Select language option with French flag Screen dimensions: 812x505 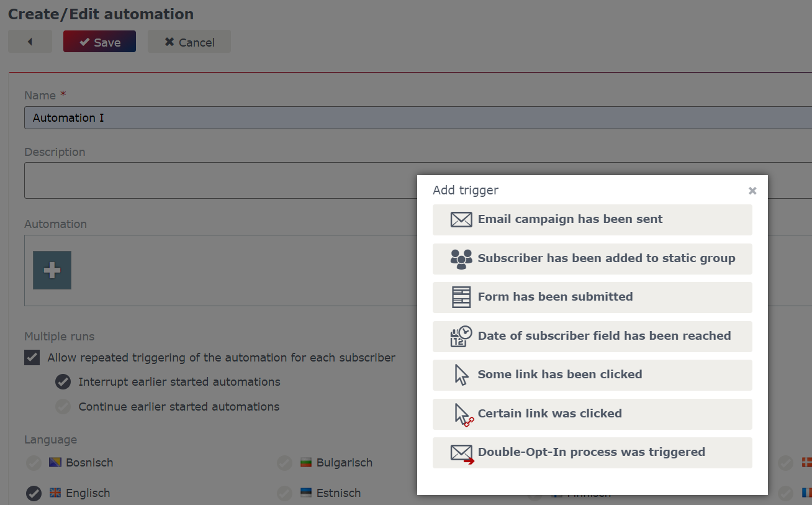pos(786,493)
